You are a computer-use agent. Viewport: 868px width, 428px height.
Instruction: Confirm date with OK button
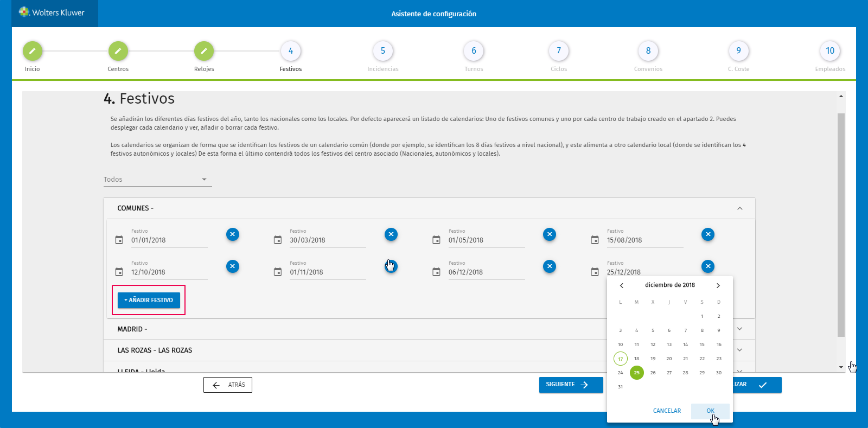710,411
